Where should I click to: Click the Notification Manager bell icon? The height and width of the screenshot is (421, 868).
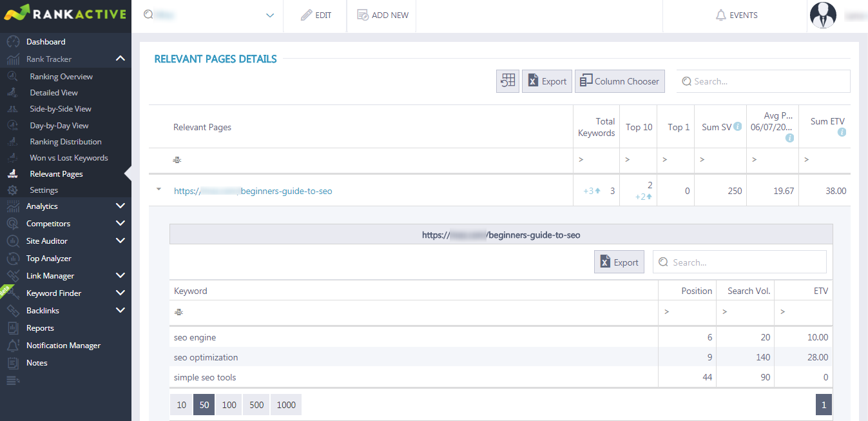13,346
